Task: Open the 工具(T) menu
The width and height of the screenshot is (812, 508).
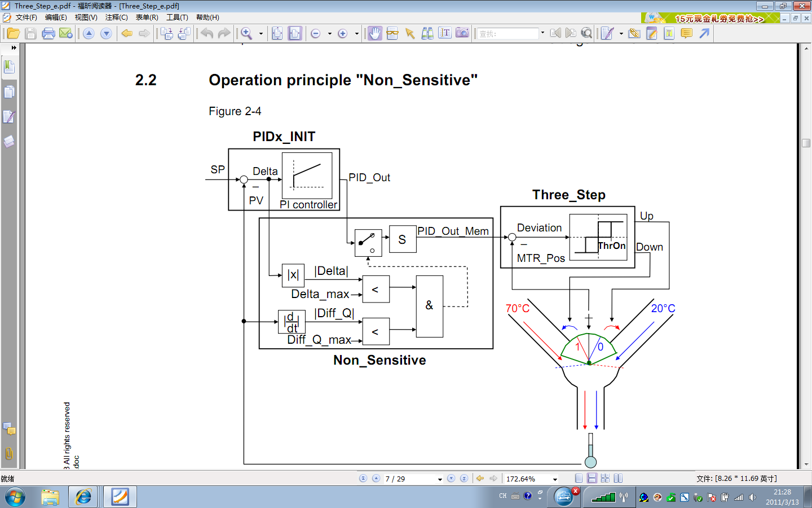Action: coord(177,17)
